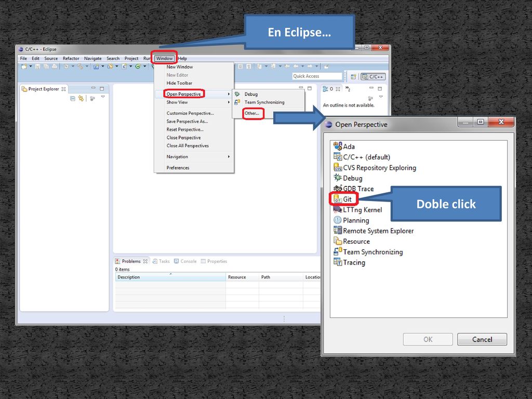This screenshot has height=399, width=532.
Task: Select Team Synchronizing in the dialog list
Action: [x=368, y=252]
